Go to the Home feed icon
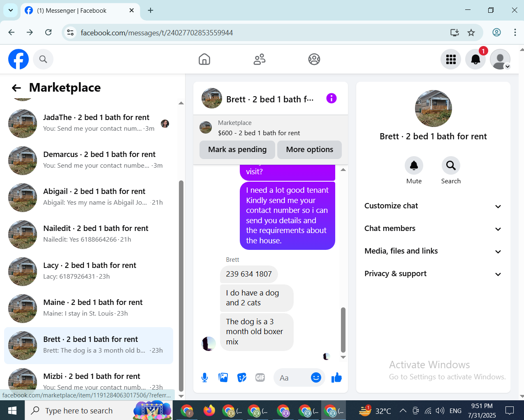The image size is (524, 420). [x=204, y=59]
